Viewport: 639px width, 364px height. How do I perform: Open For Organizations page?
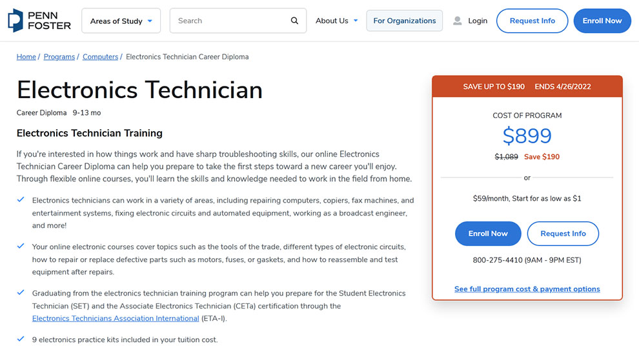point(404,21)
